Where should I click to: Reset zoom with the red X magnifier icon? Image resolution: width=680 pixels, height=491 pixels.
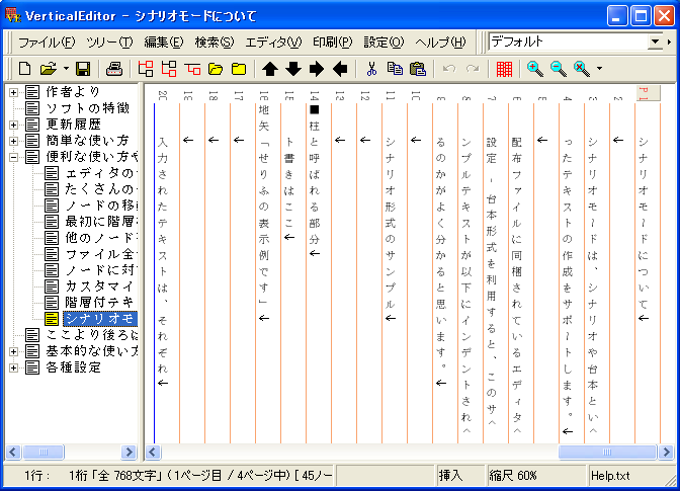click(x=582, y=69)
